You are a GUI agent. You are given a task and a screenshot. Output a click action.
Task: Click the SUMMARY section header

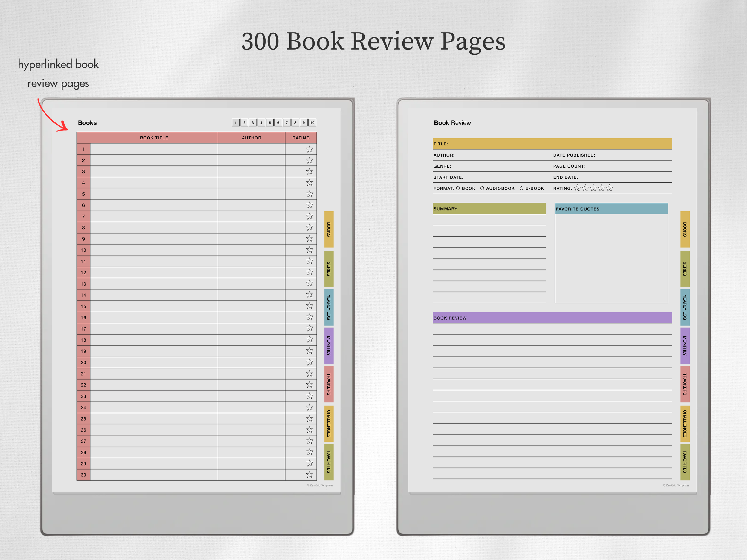click(489, 208)
